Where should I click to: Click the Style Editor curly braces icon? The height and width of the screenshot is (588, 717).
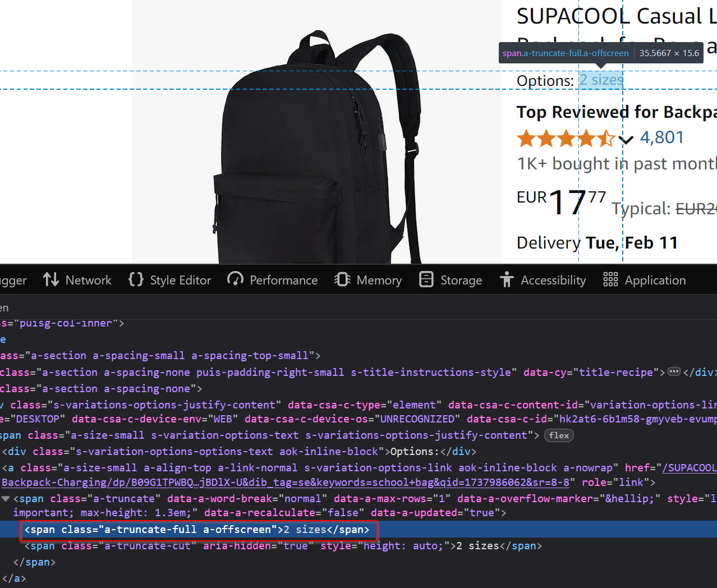click(136, 279)
